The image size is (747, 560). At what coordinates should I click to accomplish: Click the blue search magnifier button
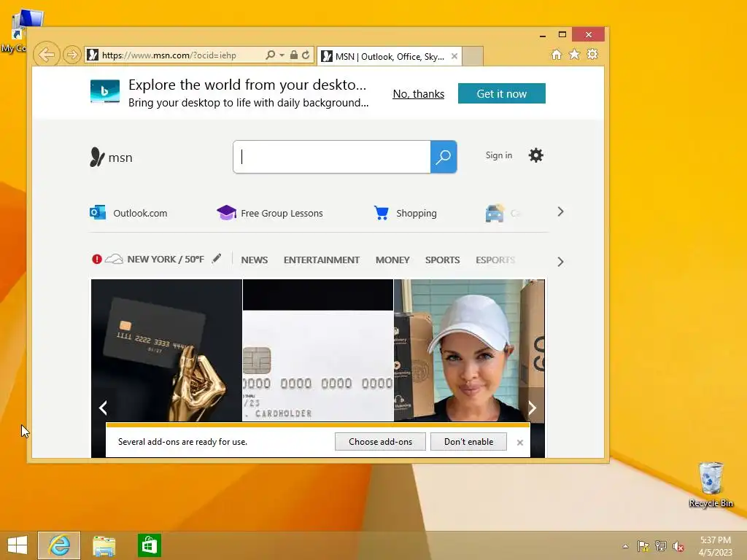(x=444, y=157)
